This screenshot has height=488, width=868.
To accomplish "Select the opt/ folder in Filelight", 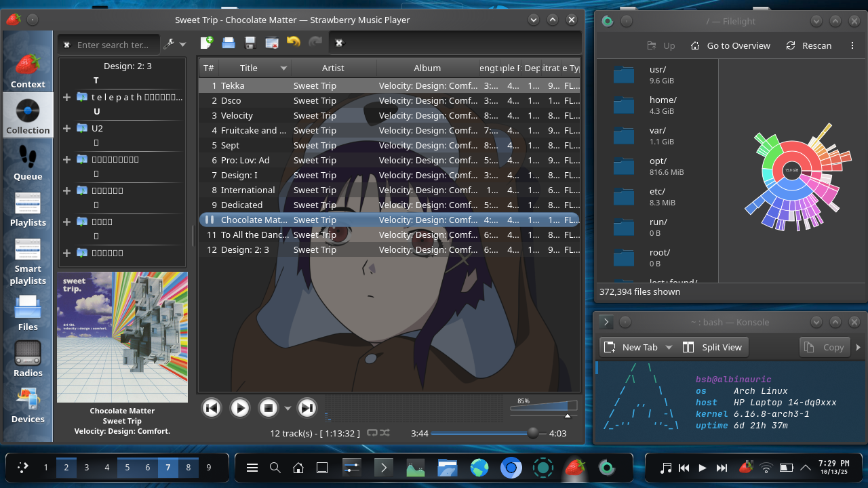I will coord(656,165).
